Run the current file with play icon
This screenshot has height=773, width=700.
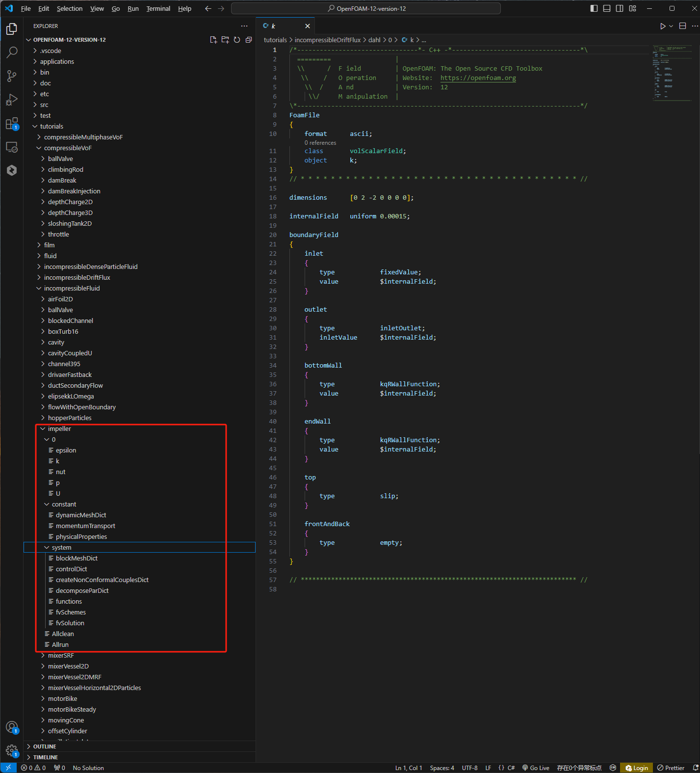point(663,26)
